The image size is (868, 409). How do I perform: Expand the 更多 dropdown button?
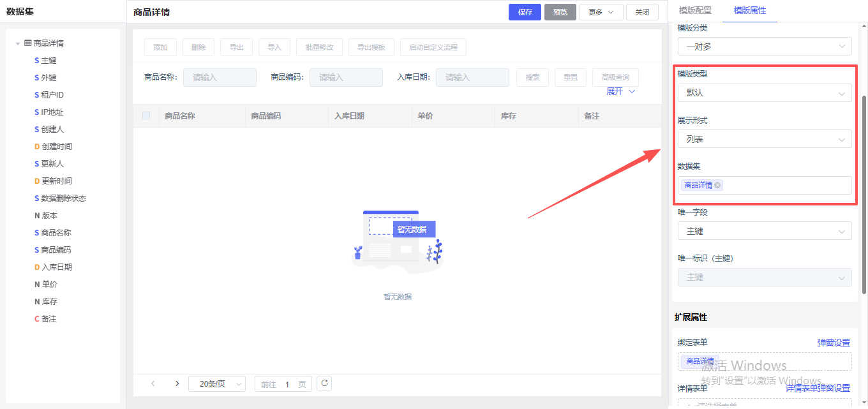[x=601, y=12]
